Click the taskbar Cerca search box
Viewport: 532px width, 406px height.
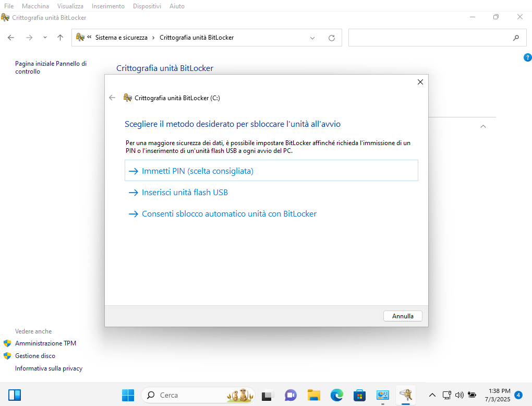(x=198, y=395)
